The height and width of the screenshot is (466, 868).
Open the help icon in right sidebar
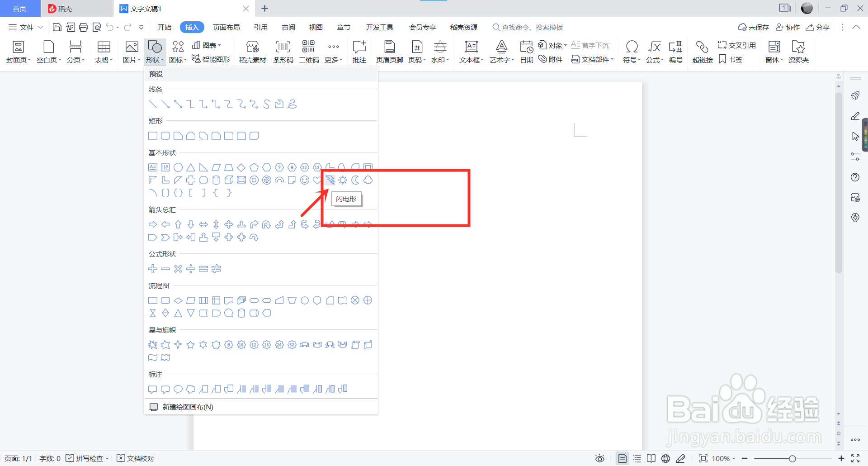855,177
